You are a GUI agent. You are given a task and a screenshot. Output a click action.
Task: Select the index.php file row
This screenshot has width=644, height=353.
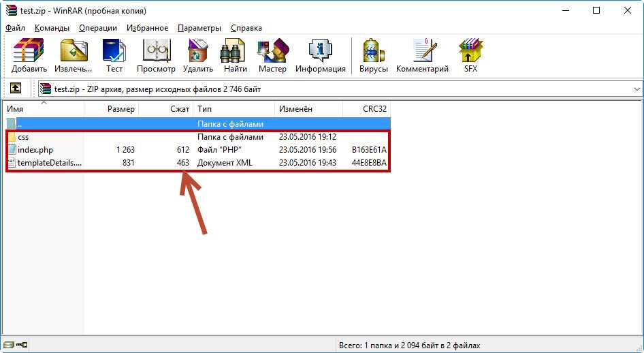pos(35,150)
